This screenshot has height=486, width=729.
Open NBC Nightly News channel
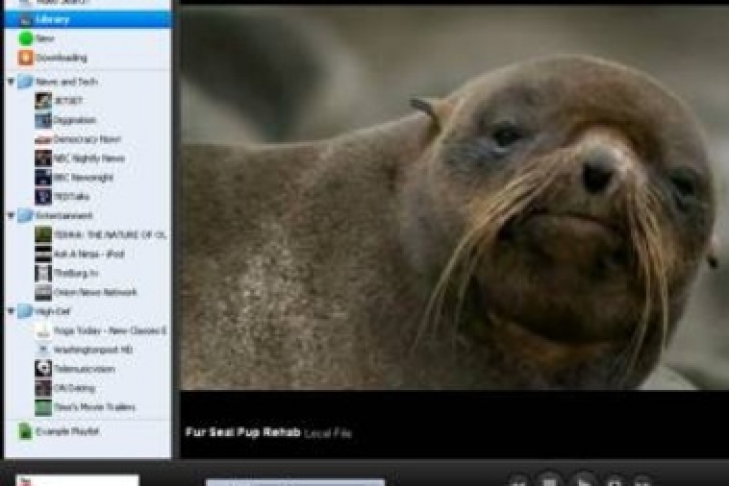[x=88, y=158]
